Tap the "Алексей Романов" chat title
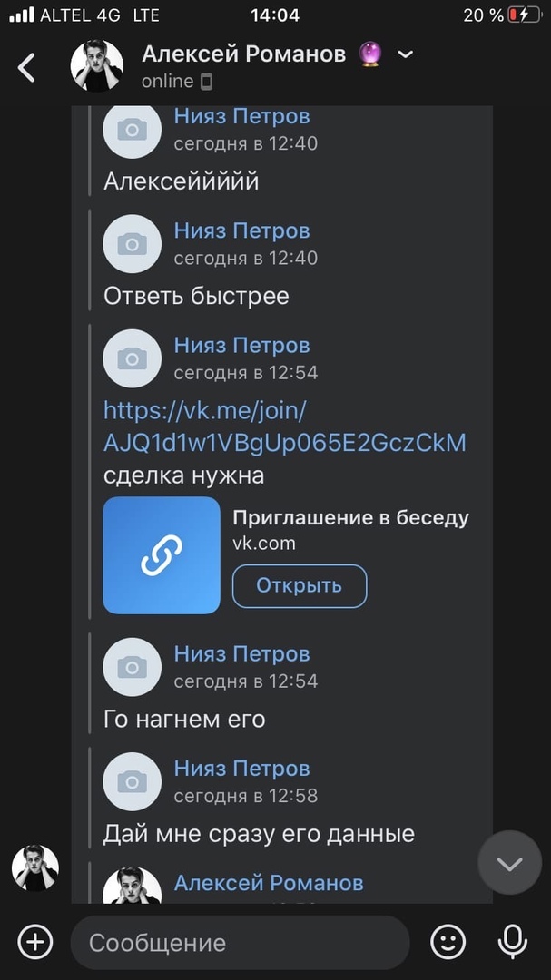Screen dimensions: 551x980 pos(243,54)
